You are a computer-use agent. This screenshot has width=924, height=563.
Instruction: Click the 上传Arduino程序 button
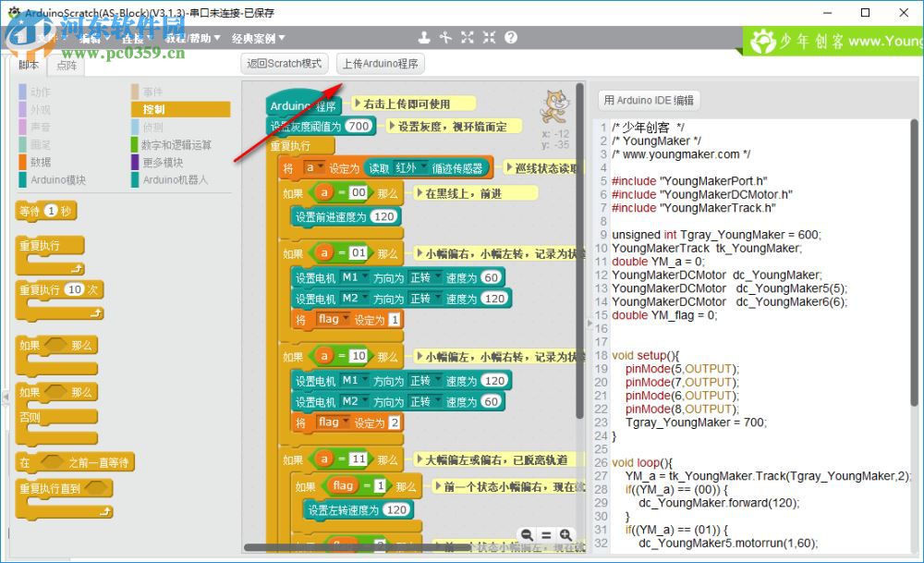[381, 63]
